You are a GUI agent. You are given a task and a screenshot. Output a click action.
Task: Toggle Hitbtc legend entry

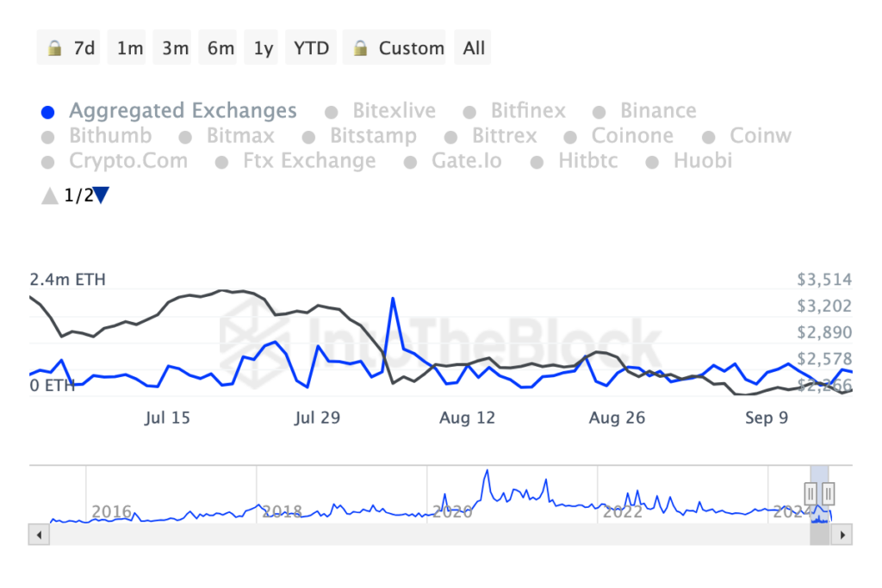tap(575, 161)
